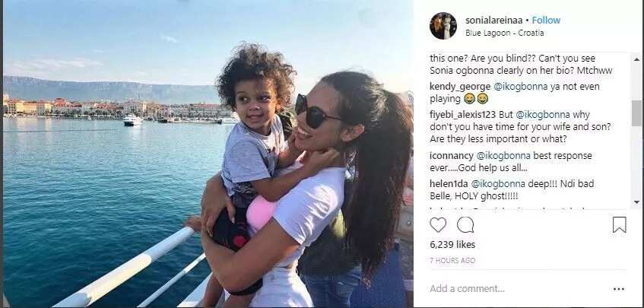644x308 pixels.
Task: Open comments using the speech bubble icon
Action: [x=465, y=224]
